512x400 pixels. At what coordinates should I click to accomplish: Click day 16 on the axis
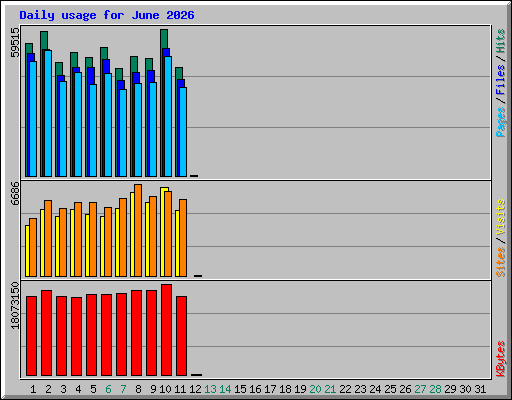(x=255, y=389)
